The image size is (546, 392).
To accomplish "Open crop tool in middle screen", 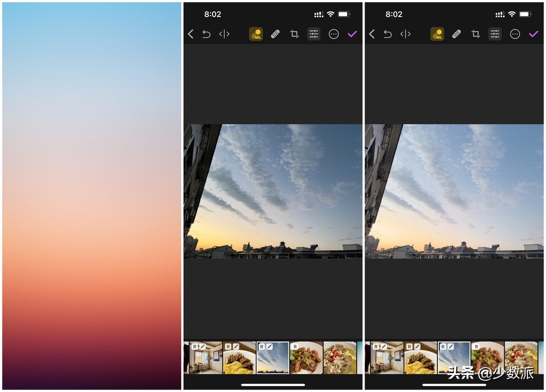I will coord(294,34).
